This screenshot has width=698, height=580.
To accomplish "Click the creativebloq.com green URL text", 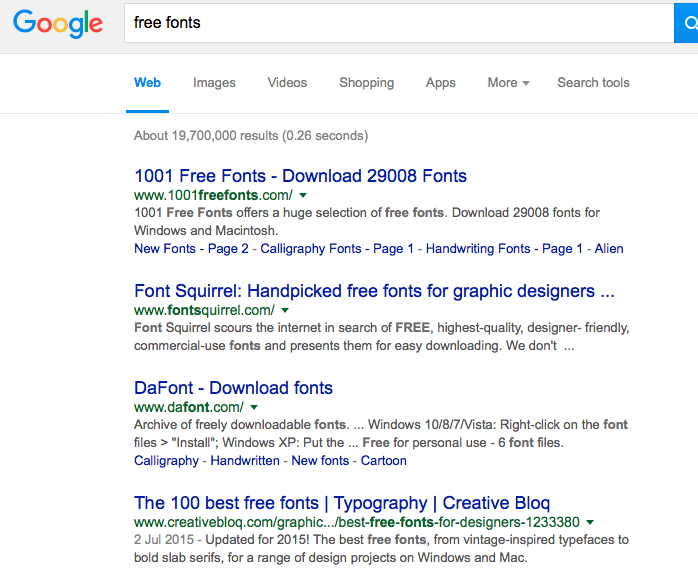I will click(x=357, y=522).
